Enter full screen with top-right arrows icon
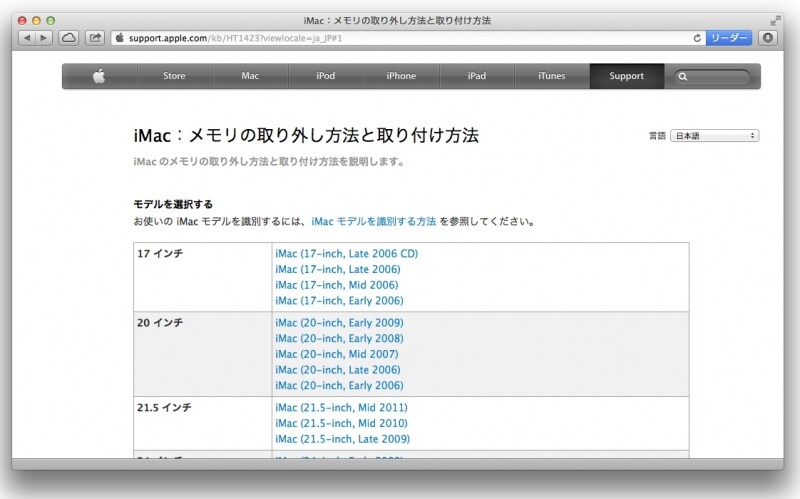 click(775, 20)
